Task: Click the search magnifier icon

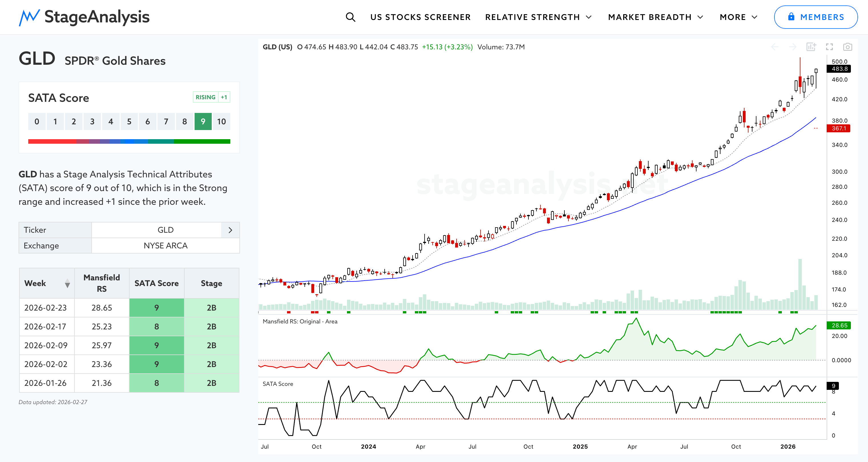Action: coord(350,17)
